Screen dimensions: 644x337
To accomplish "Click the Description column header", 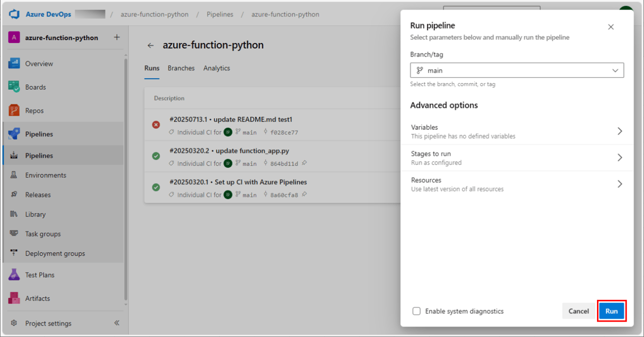I will tap(169, 98).
